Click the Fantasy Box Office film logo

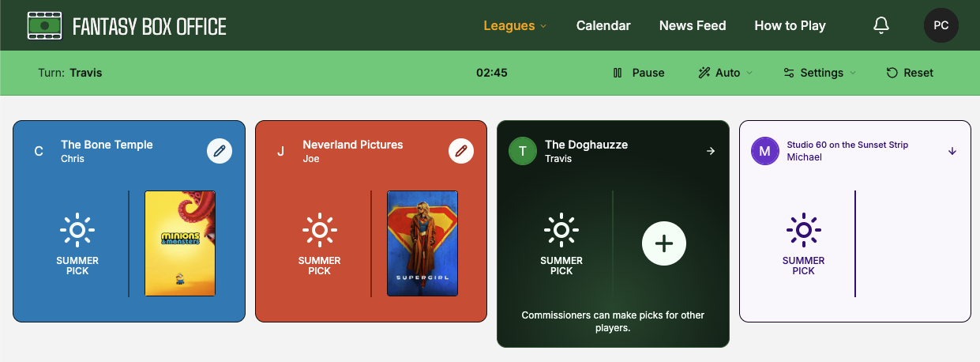[45, 25]
